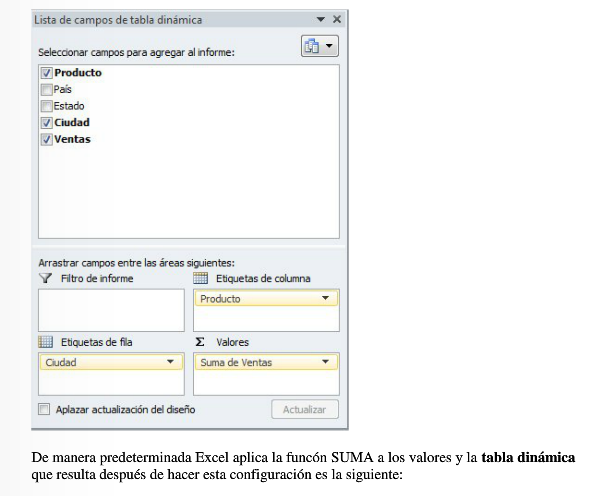Click the Sigma values icon
611x496 pixels.
[x=200, y=342]
